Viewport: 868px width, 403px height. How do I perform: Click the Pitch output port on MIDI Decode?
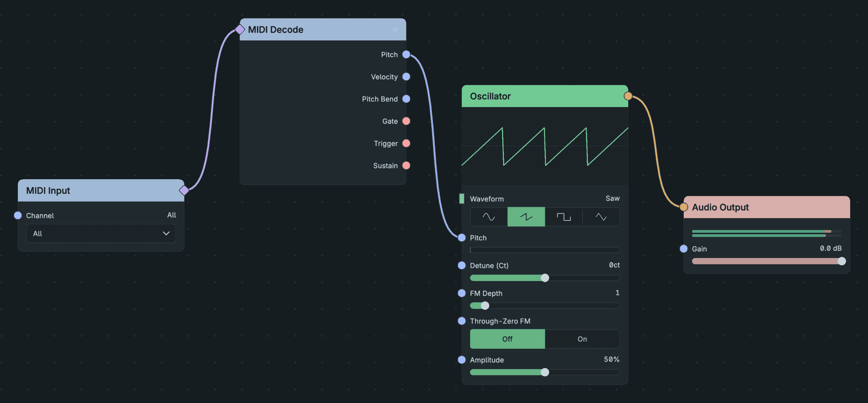(x=406, y=55)
